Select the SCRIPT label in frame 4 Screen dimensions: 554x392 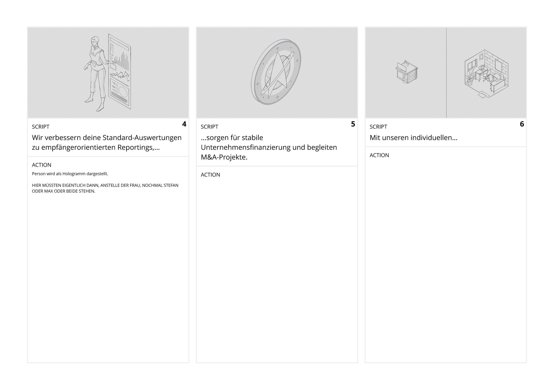(x=40, y=127)
